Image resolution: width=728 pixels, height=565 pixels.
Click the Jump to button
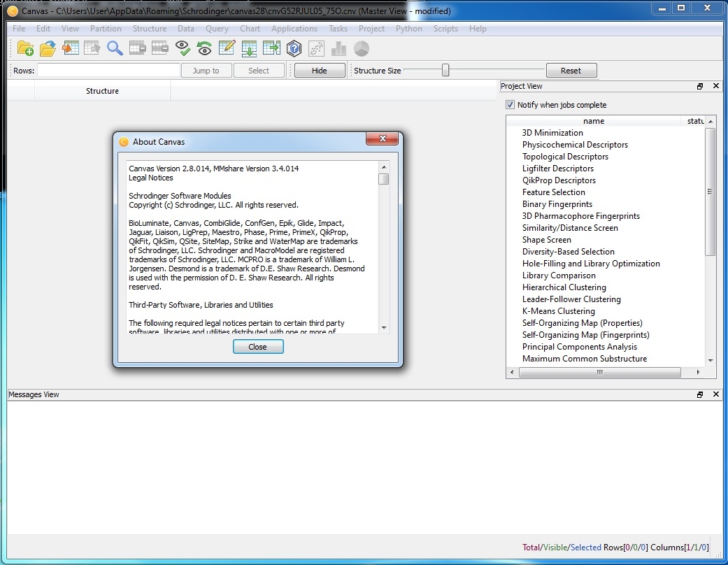click(x=206, y=71)
